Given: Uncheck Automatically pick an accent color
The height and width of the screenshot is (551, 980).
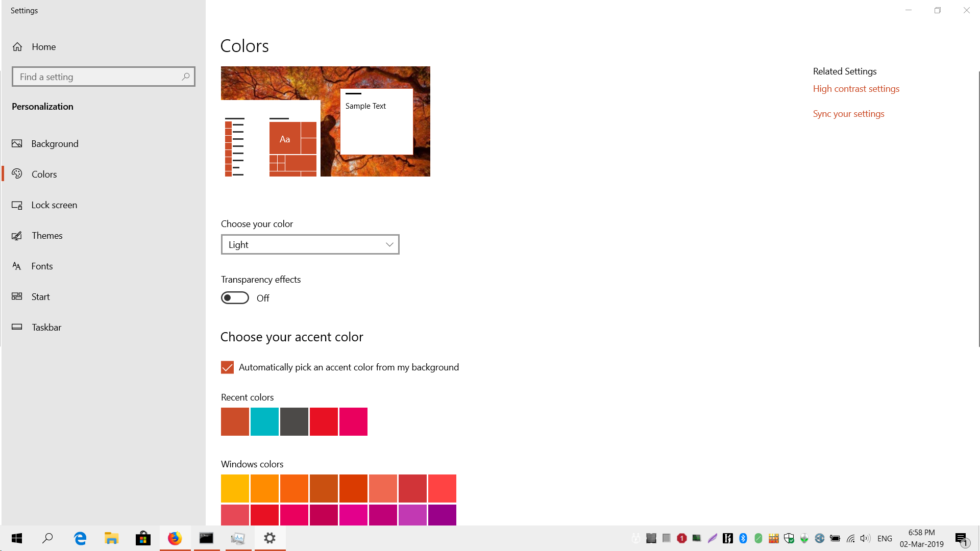Looking at the screenshot, I should click(227, 367).
